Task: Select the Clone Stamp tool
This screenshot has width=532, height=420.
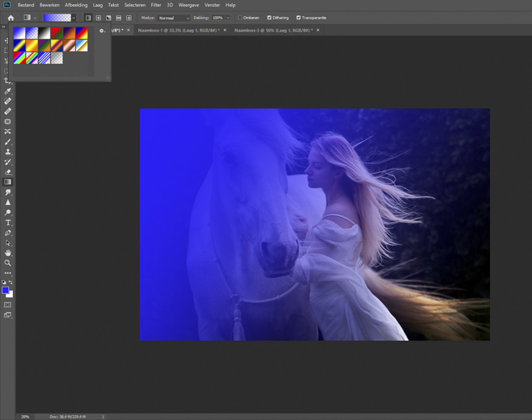Action: point(7,152)
